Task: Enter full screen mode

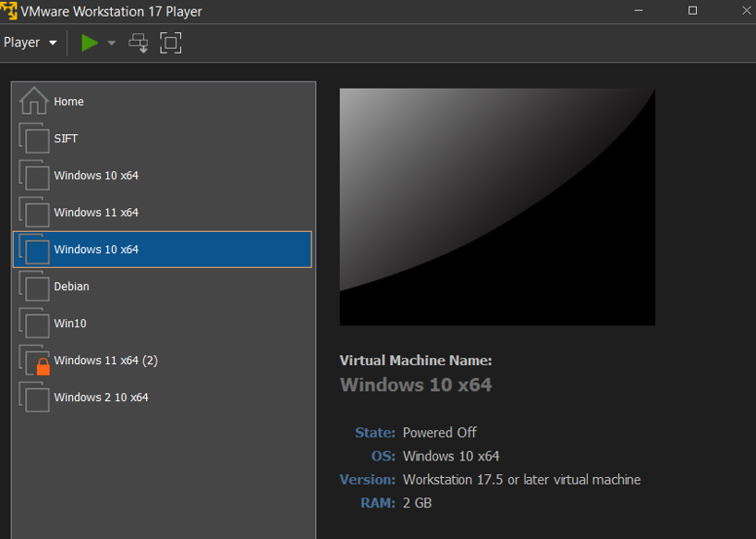Action: click(x=171, y=43)
